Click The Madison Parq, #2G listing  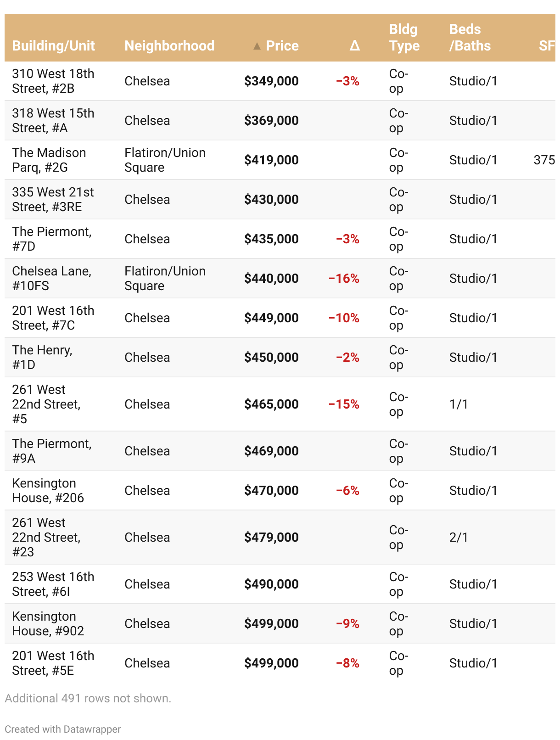pyautogui.click(x=49, y=160)
